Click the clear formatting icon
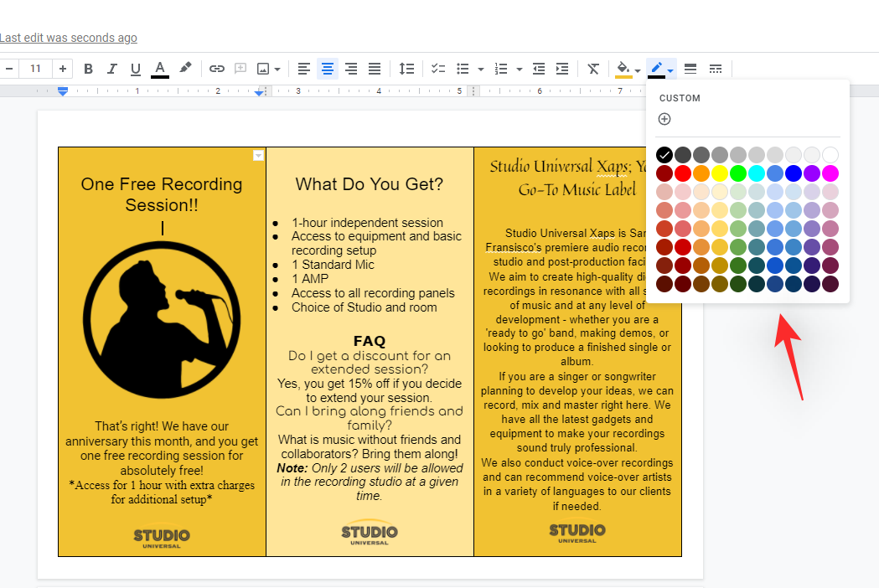 coord(593,69)
